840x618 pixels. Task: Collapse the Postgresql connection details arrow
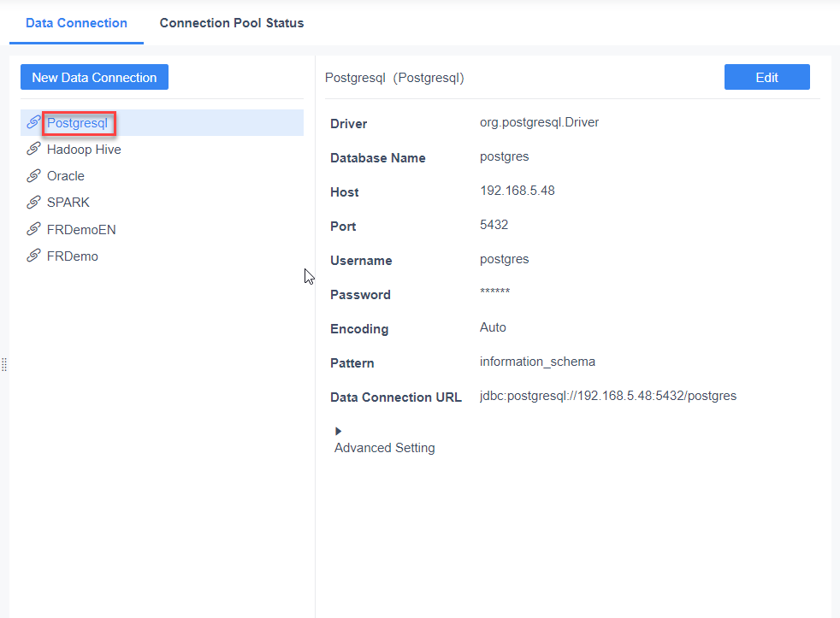(x=337, y=431)
